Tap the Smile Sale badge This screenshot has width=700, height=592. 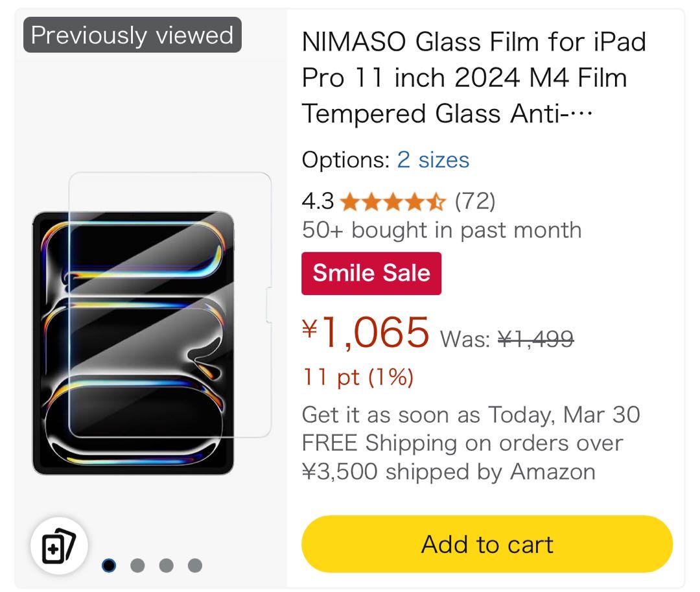click(x=371, y=273)
